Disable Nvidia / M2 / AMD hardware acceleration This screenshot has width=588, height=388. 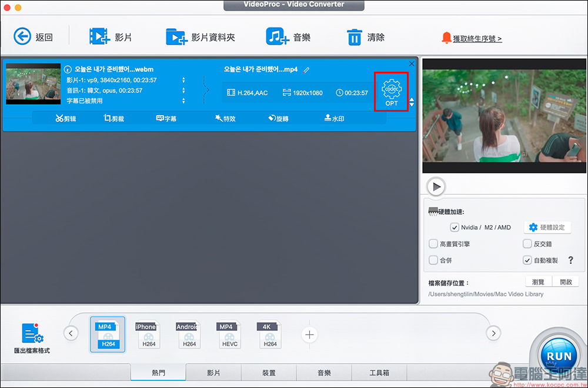pyautogui.click(x=455, y=228)
